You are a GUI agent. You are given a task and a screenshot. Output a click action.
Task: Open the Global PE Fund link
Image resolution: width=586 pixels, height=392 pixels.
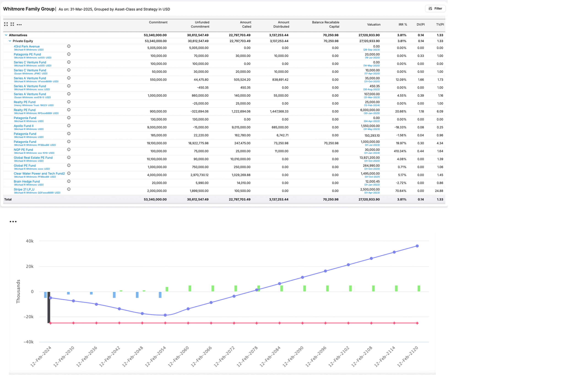coord(25,165)
